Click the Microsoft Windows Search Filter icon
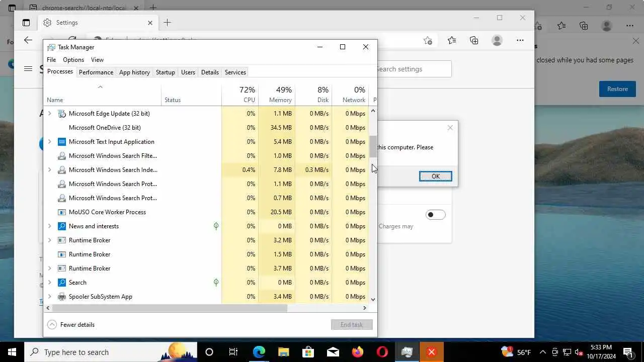The image size is (644, 362). tap(62, 156)
